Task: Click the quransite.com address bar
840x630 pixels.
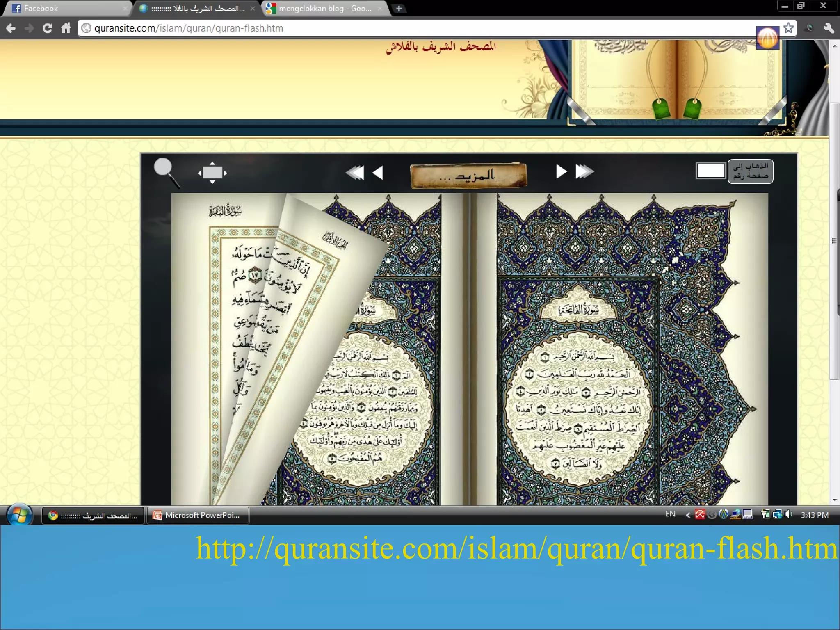Action: click(x=418, y=28)
